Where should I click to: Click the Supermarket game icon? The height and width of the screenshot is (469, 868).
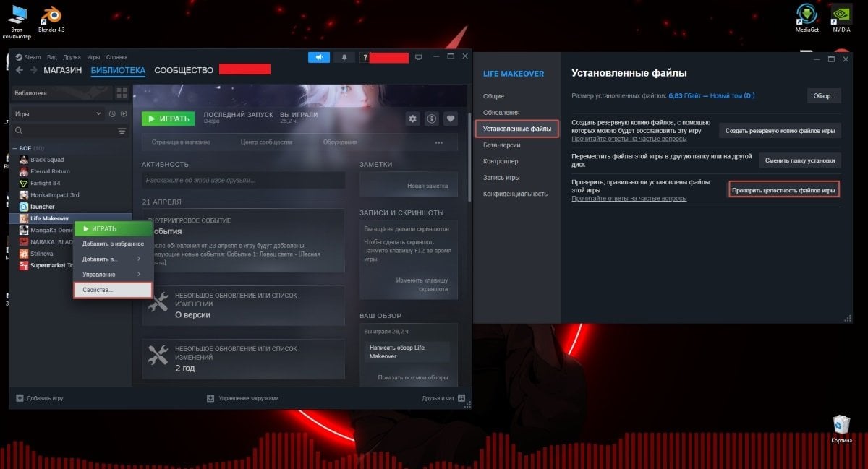coord(24,265)
